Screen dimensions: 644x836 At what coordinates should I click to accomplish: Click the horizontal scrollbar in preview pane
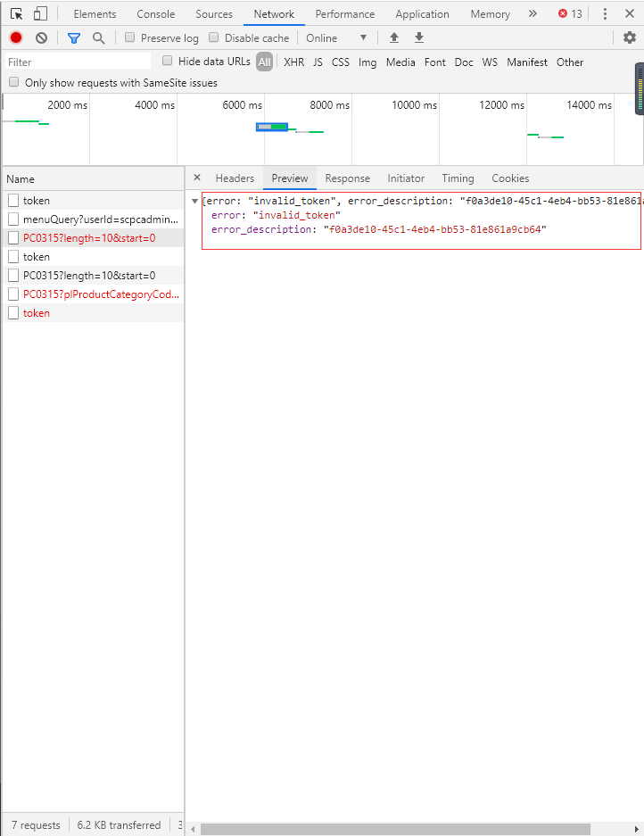click(x=395, y=829)
